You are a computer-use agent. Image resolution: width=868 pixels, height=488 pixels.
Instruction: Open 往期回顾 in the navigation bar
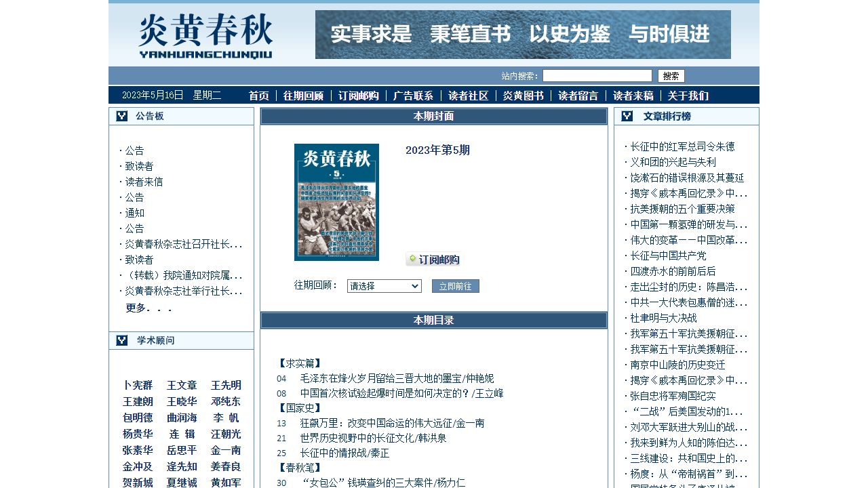[304, 96]
